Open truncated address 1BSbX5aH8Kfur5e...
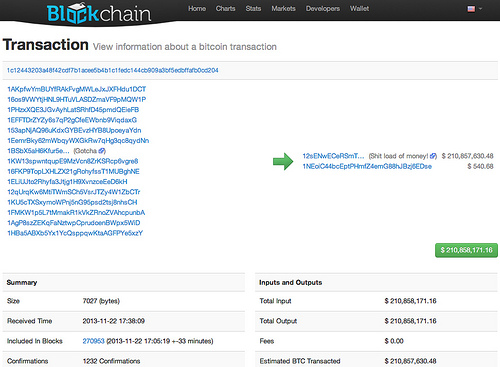The height and width of the screenshot is (367, 500). tap(38, 151)
